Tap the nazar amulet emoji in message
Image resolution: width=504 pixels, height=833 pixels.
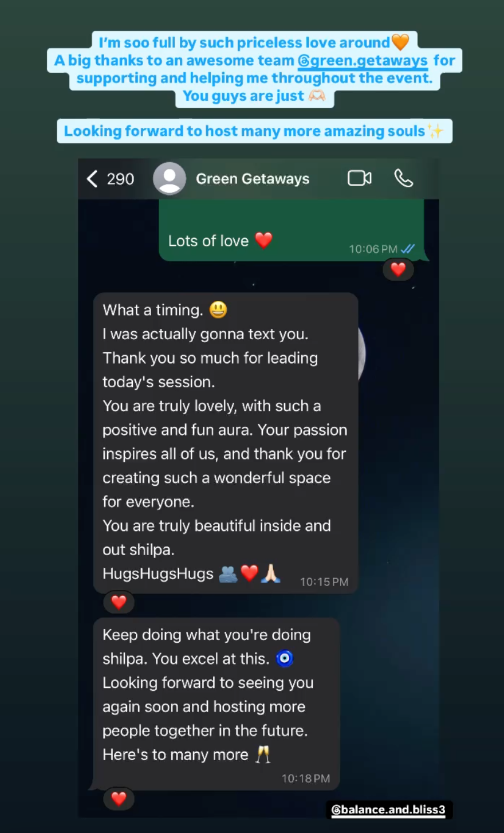285,659
